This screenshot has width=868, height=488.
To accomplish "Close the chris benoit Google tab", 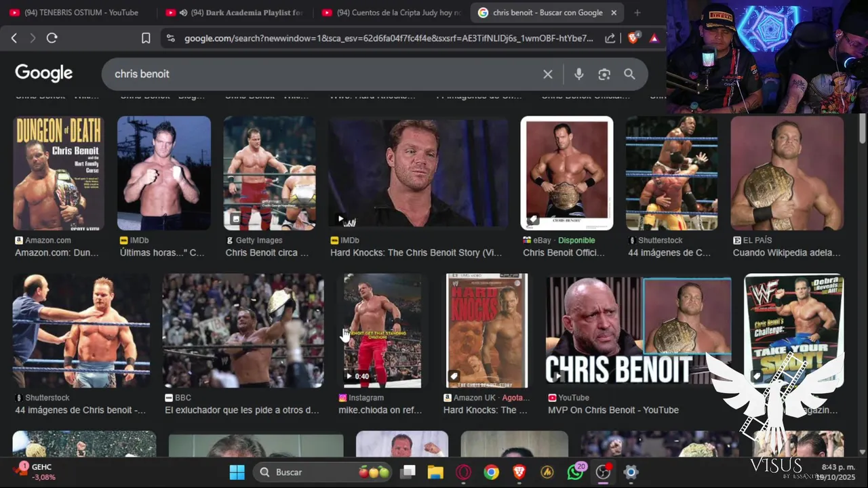I will [614, 12].
